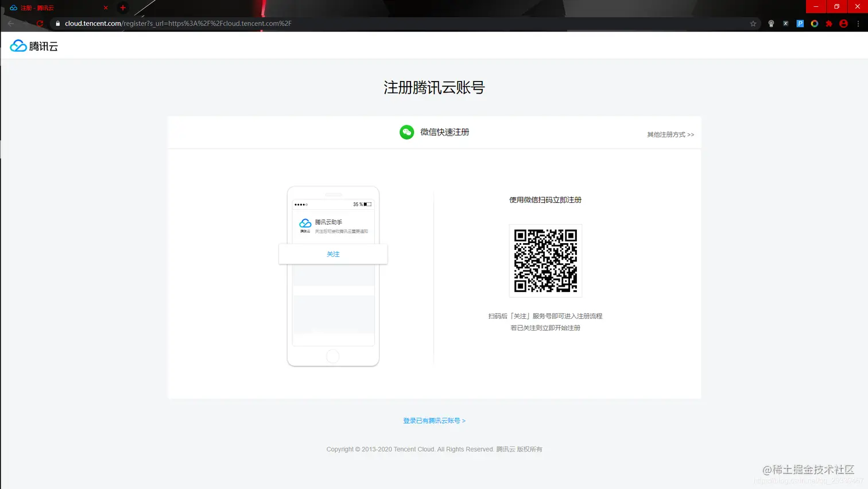Click the X extension icon in the toolbar

(x=785, y=24)
